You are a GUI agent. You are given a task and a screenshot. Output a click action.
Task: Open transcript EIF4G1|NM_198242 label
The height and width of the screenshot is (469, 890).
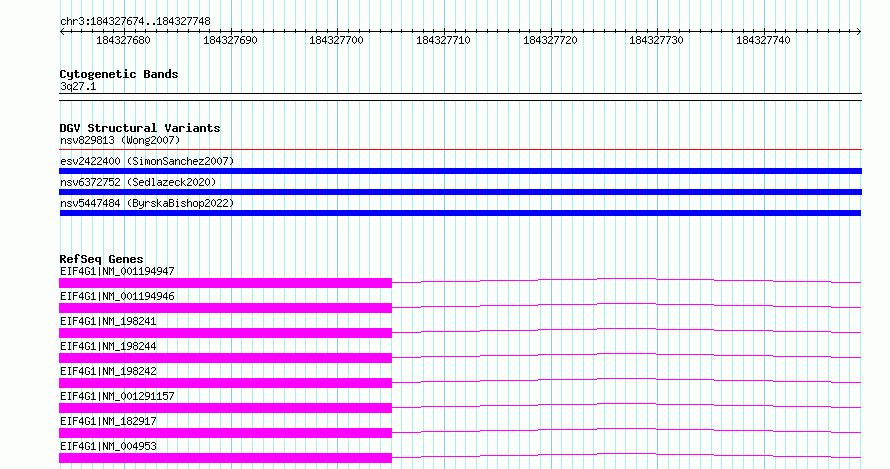pos(108,371)
